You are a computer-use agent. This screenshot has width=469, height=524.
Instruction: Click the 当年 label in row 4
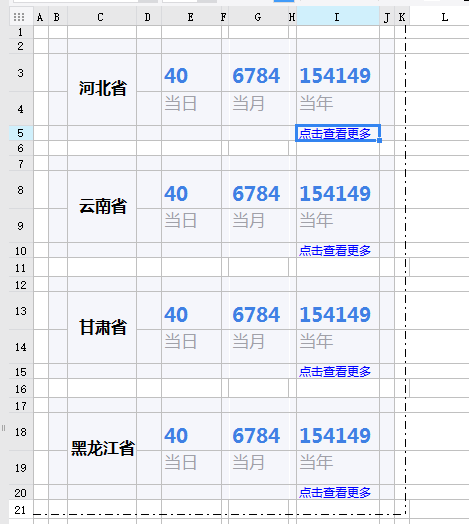tap(316, 103)
